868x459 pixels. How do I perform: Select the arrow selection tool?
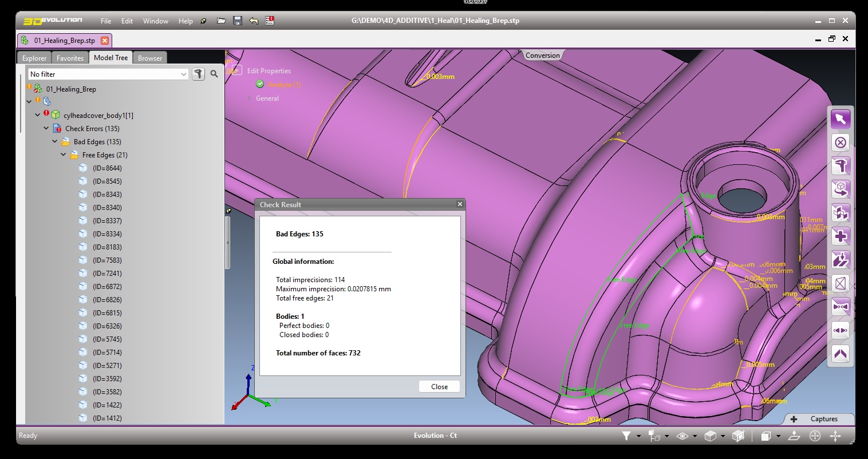[x=840, y=118]
